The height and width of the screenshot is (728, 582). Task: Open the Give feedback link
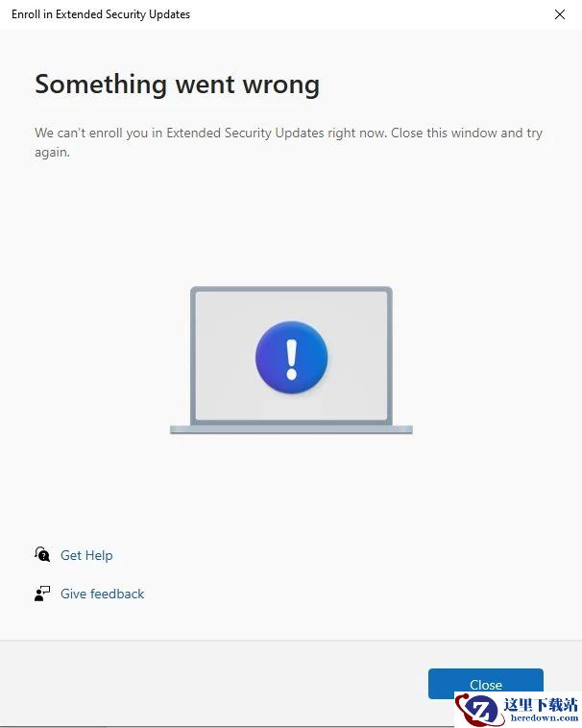[x=103, y=594]
